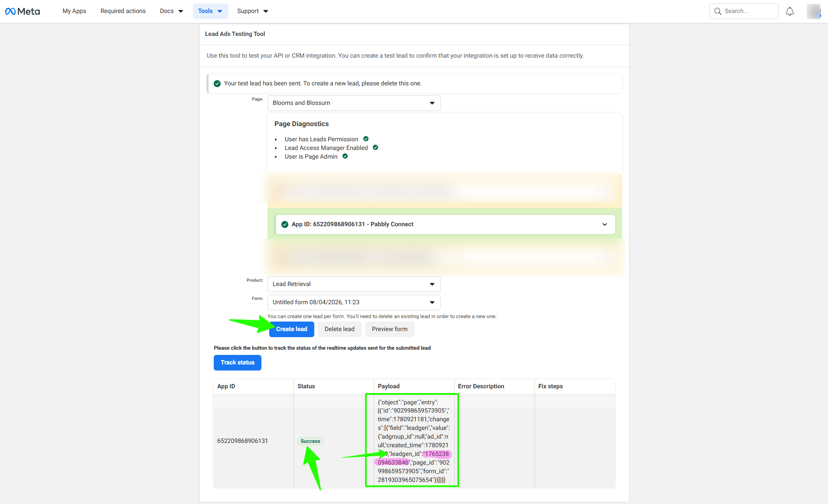
Task: Click the Track status button
Action: coord(238,363)
